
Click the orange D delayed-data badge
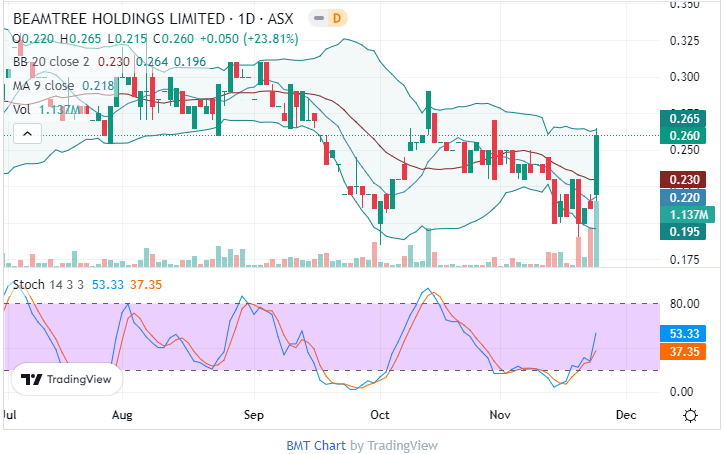pos(337,18)
